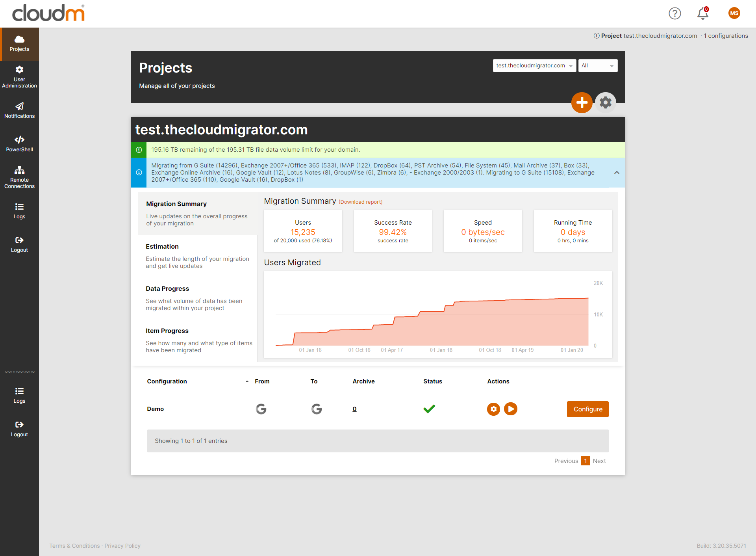
Task: Click the Demo configuration settings gear
Action: coord(493,409)
